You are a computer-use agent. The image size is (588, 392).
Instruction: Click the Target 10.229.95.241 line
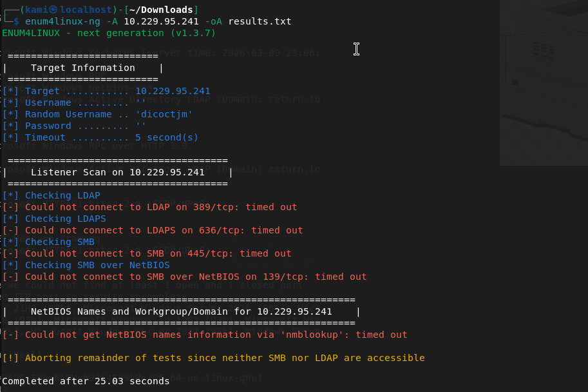click(x=117, y=91)
